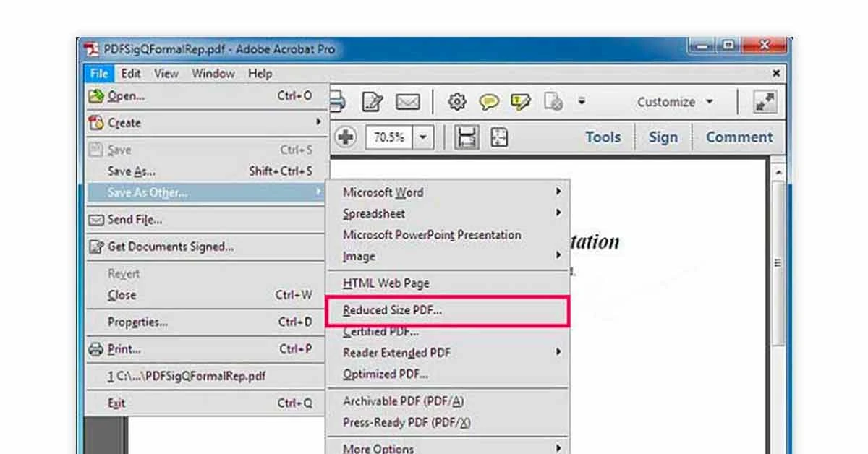The width and height of the screenshot is (868, 454).
Task: Click the fit-one-full-page icon
Action: point(499,137)
